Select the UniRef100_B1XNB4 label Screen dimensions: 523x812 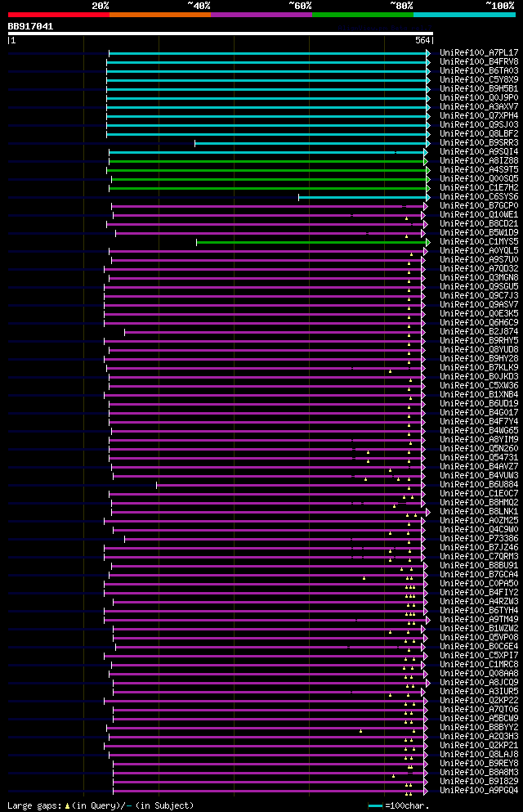[x=479, y=394]
